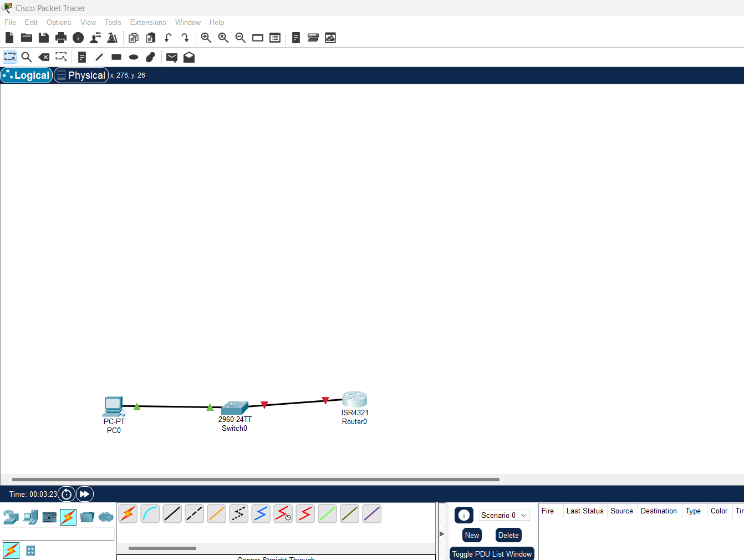Click New scenario button

click(x=472, y=535)
